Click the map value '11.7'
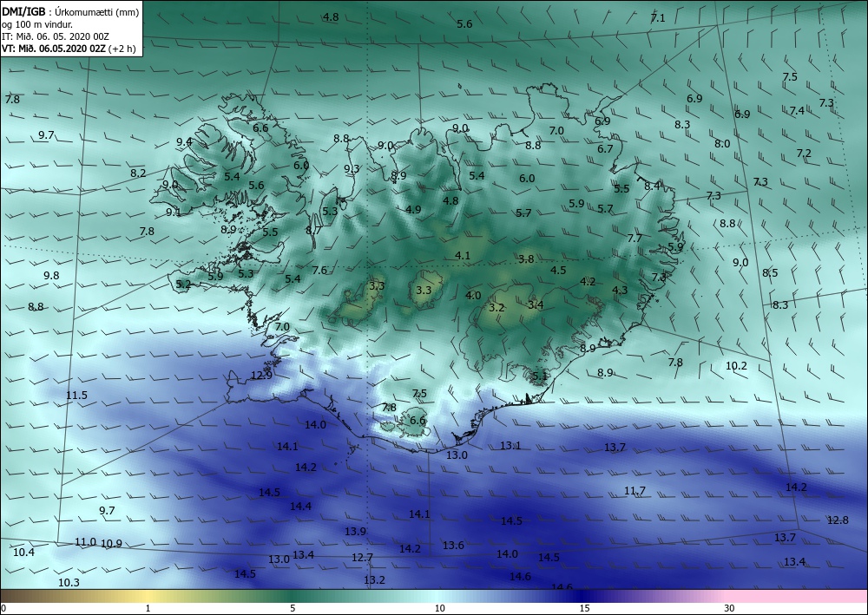The height and width of the screenshot is (615, 868). pos(635,491)
